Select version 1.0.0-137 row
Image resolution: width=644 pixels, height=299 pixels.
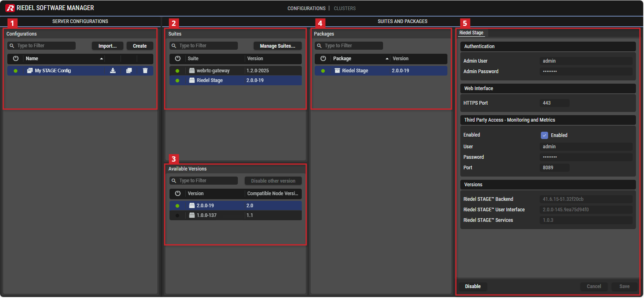235,215
